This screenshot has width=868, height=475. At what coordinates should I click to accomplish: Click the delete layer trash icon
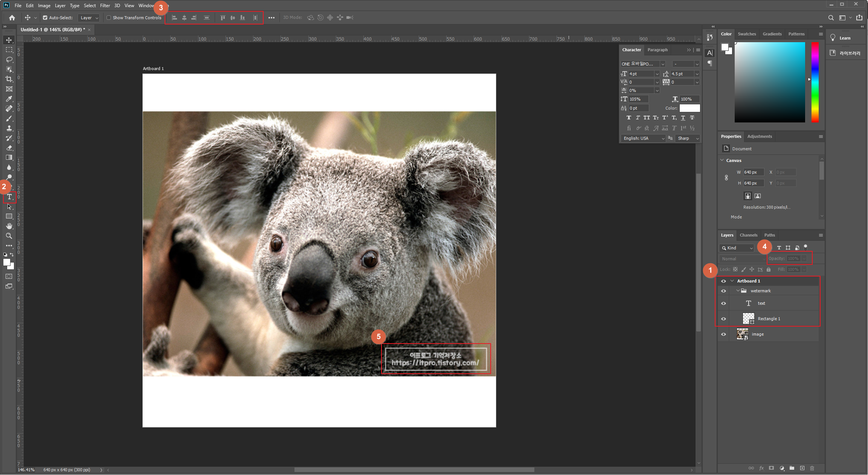click(812, 468)
